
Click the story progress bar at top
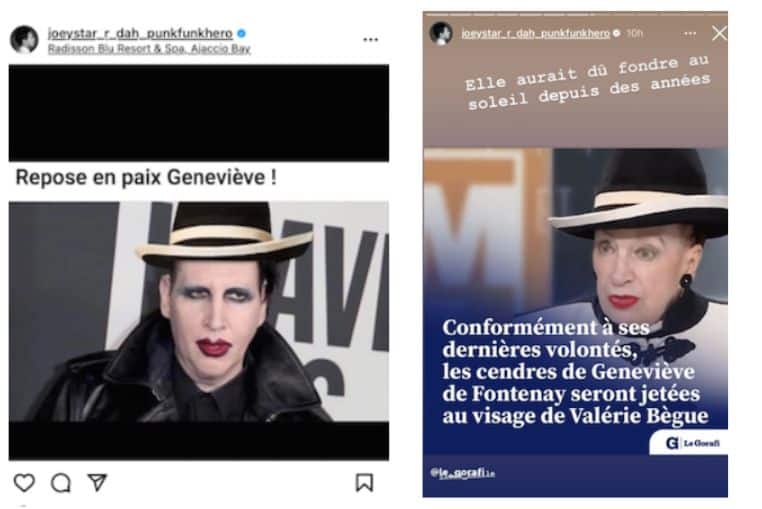[575, 13]
